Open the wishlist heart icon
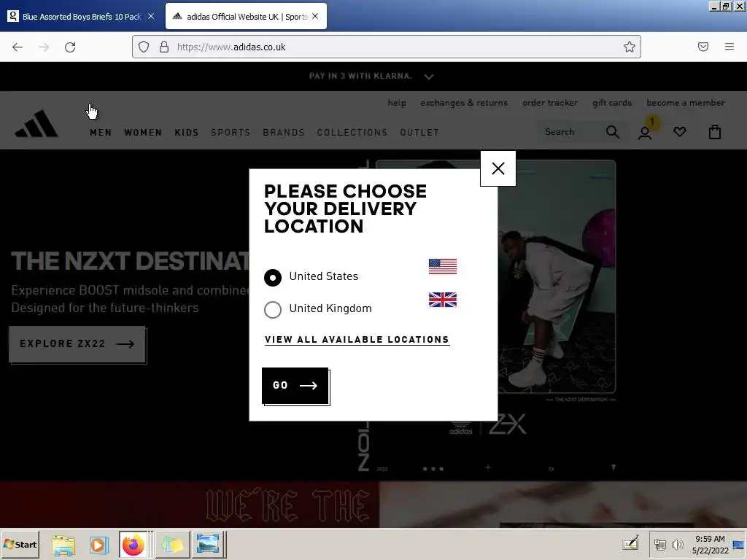 pos(680,132)
